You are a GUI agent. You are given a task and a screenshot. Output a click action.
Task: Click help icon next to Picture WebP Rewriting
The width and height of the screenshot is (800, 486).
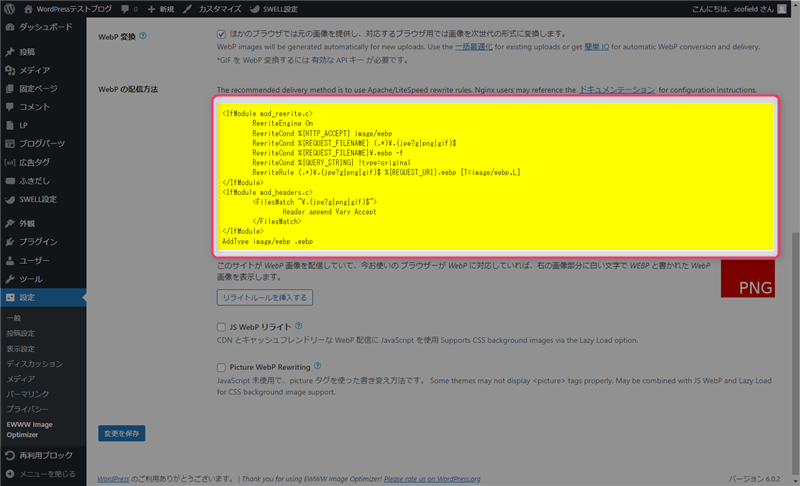click(x=317, y=366)
